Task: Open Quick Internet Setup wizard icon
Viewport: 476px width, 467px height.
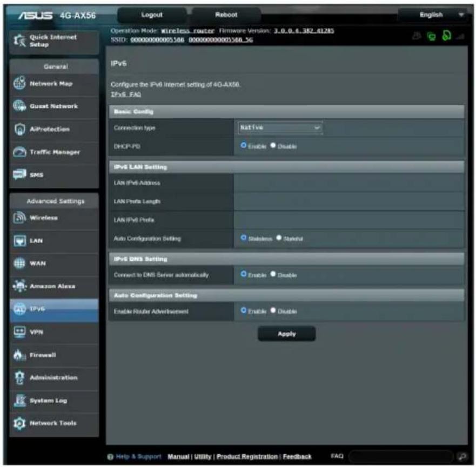Action: [20, 40]
